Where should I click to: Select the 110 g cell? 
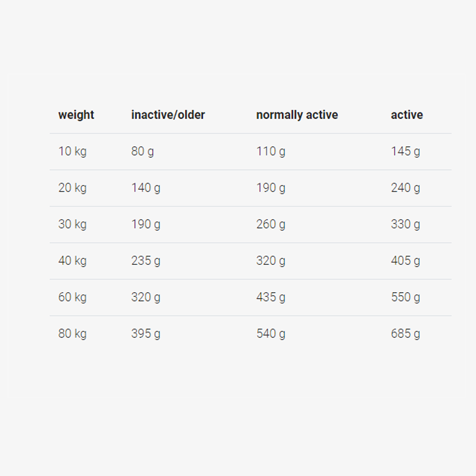click(x=271, y=152)
